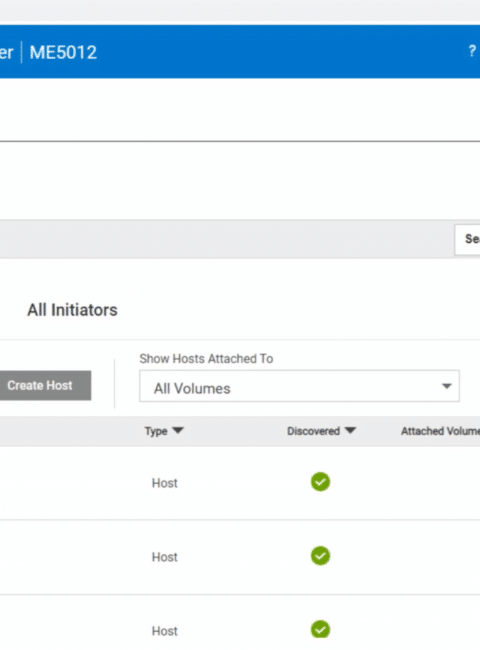Click the Show Hosts Attached To label
480x650 pixels.
pyautogui.click(x=206, y=359)
